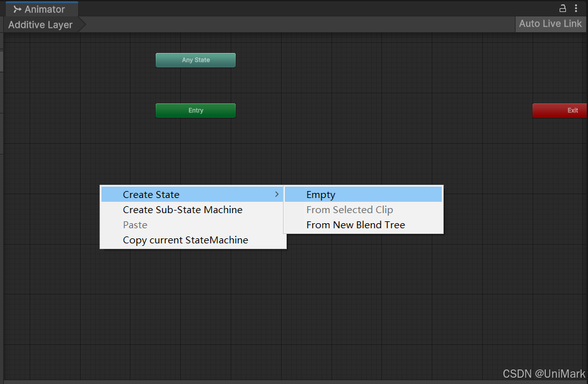
Task: Choose From New Blend Tree
Action: pos(364,225)
